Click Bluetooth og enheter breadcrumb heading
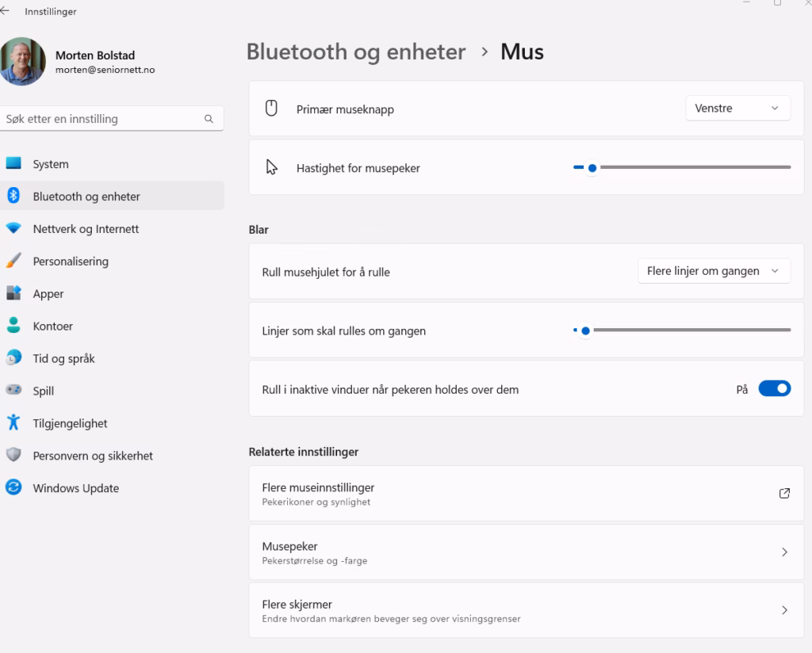This screenshot has width=812, height=653. (356, 52)
